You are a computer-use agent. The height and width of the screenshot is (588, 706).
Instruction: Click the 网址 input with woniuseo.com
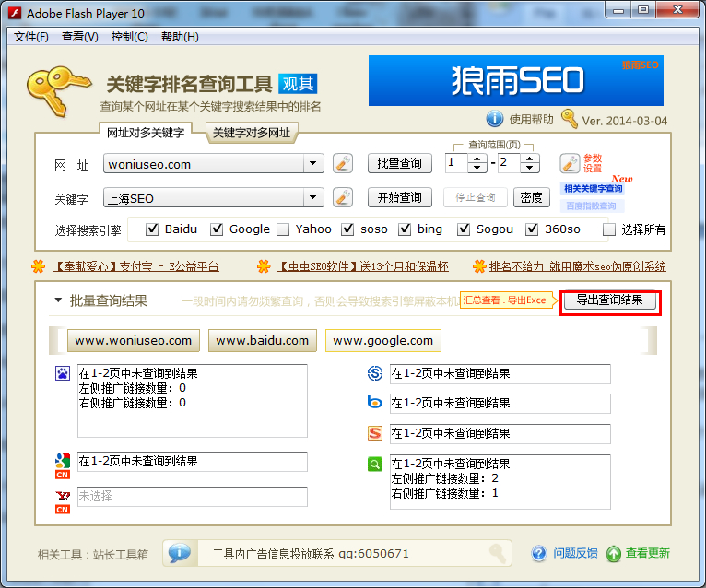point(204,164)
